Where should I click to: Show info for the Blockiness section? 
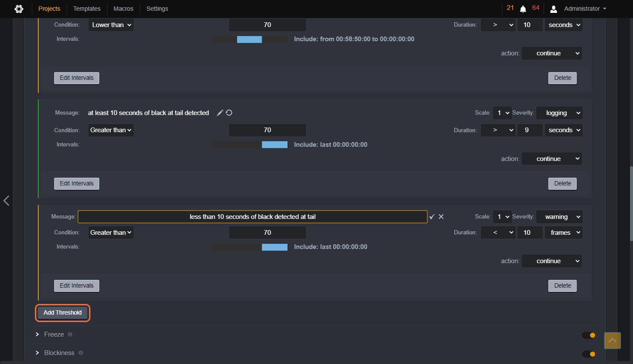[81, 353]
